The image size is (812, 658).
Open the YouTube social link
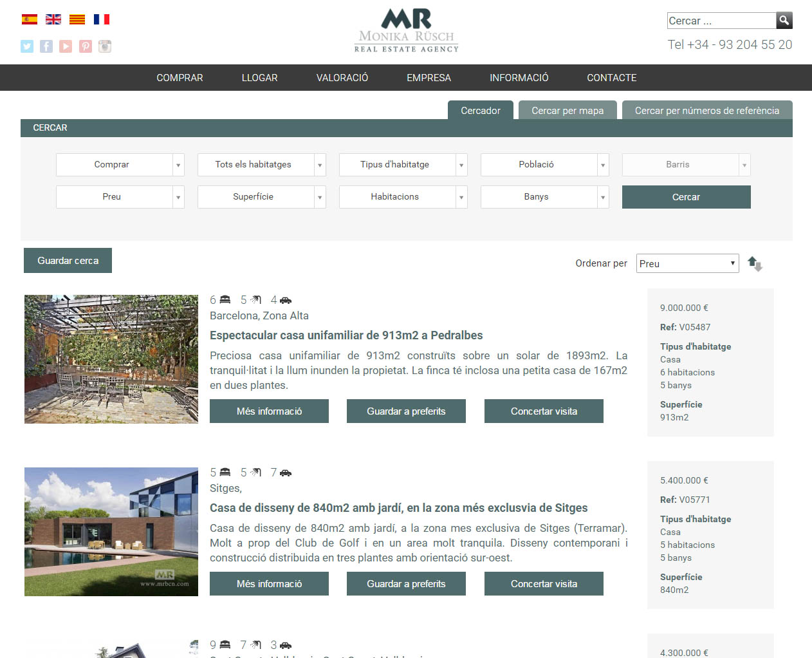[x=66, y=46]
